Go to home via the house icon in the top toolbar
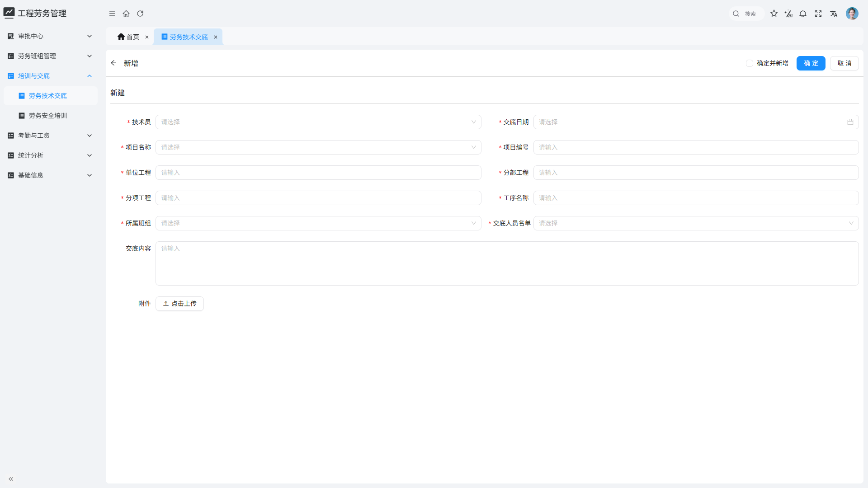Screen dimensions: 868x488 [x=126, y=14]
